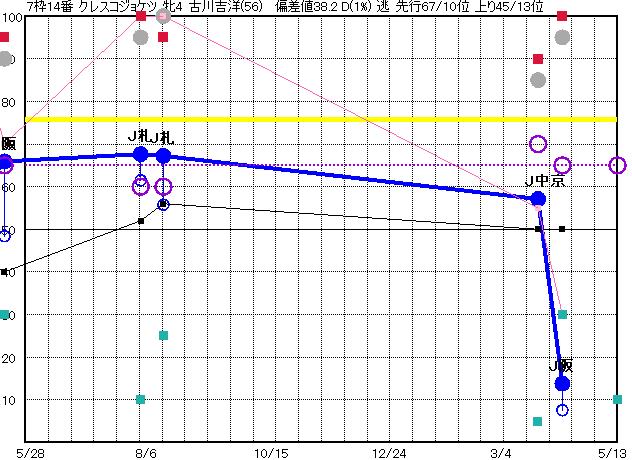632x460 pixels.
Task: Click the teal square at bottom right edge
Action: click(618, 399)
